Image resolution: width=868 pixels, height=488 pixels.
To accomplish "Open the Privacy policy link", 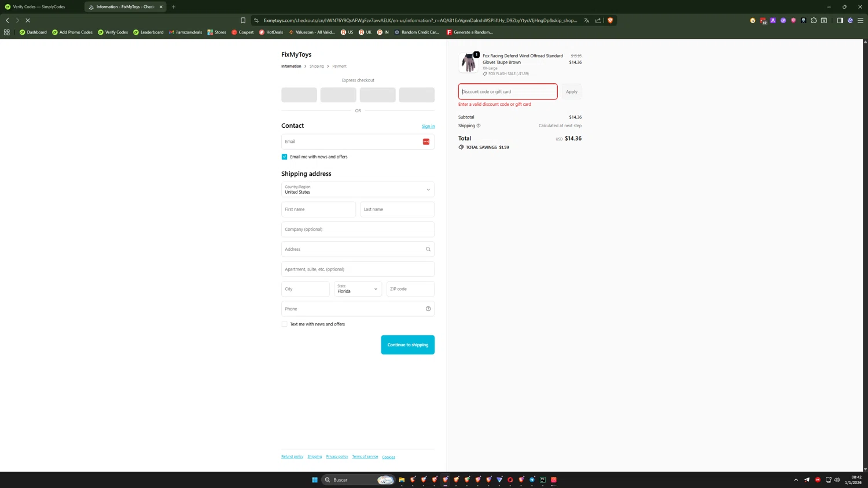I will tap(337, 457).
